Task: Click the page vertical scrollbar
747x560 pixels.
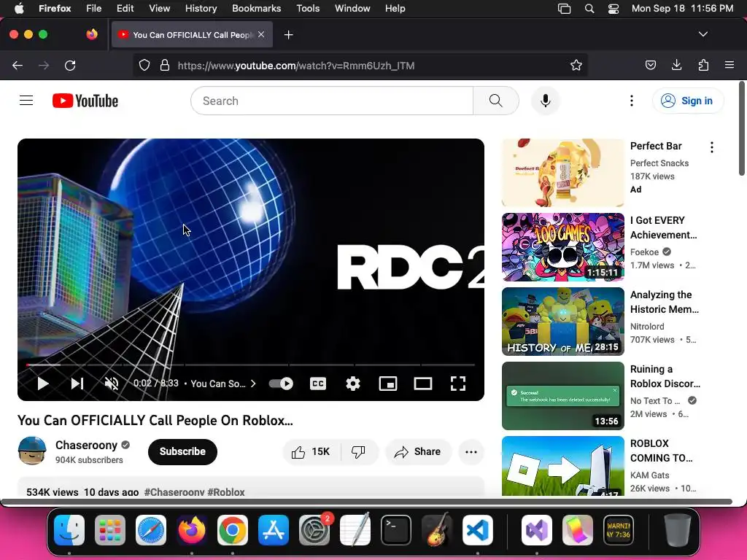Action: pyautogui.click(x=742, y=128)
